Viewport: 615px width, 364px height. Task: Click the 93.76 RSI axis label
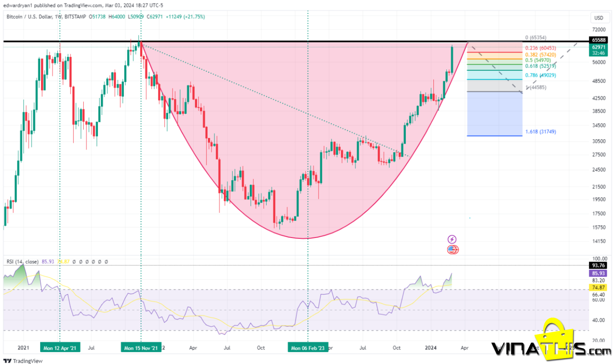point(599,265)
